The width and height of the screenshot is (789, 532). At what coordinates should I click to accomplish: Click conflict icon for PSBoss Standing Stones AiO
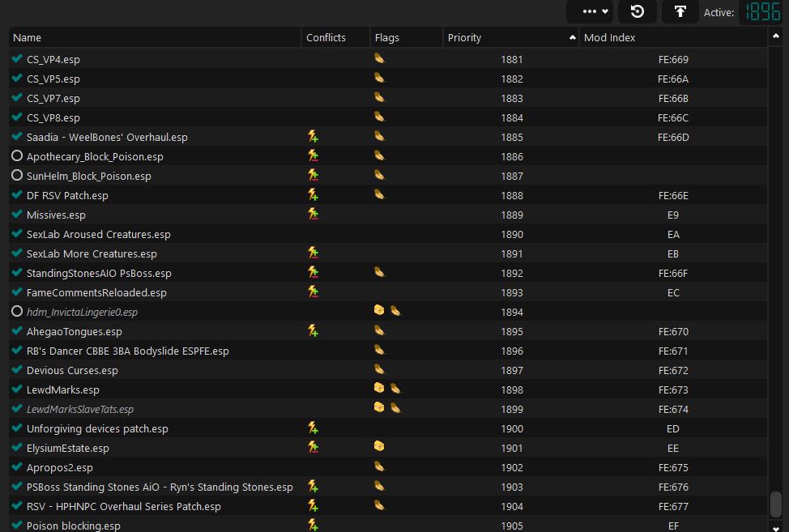(313, 486)
